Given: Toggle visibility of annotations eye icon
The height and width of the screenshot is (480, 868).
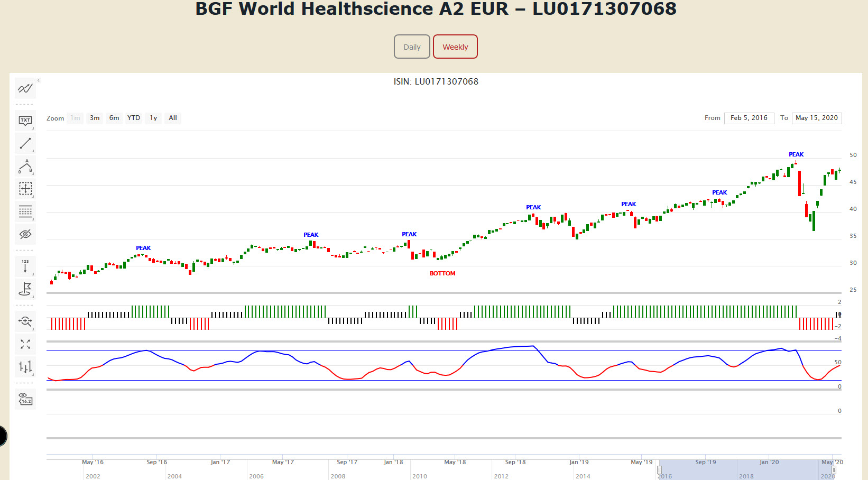Looking at the screenshot, I should (25, 234).
